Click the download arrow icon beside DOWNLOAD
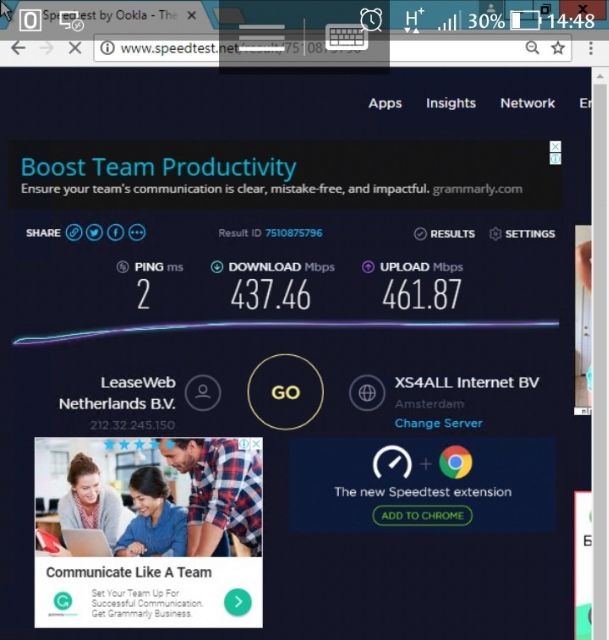 (216, 267)
